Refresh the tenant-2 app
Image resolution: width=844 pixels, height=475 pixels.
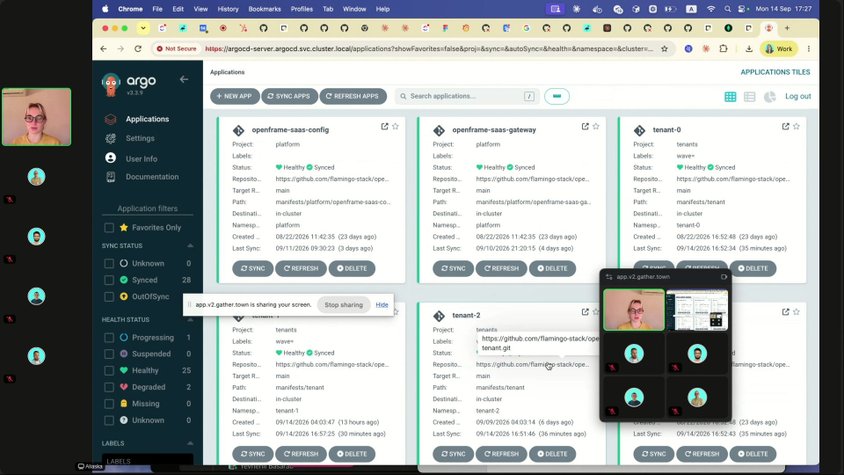tap(501, 454)
